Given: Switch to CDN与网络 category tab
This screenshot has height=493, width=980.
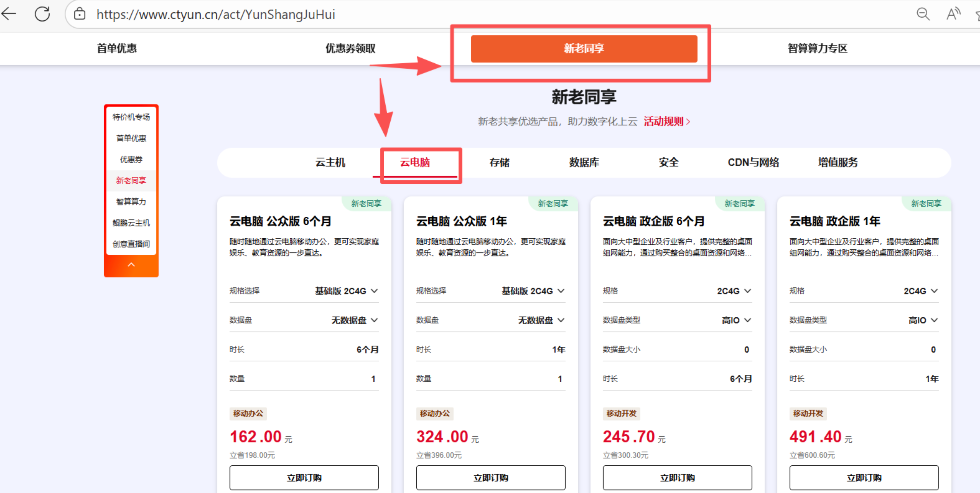Looking at the screenshot, I should 753,162.
